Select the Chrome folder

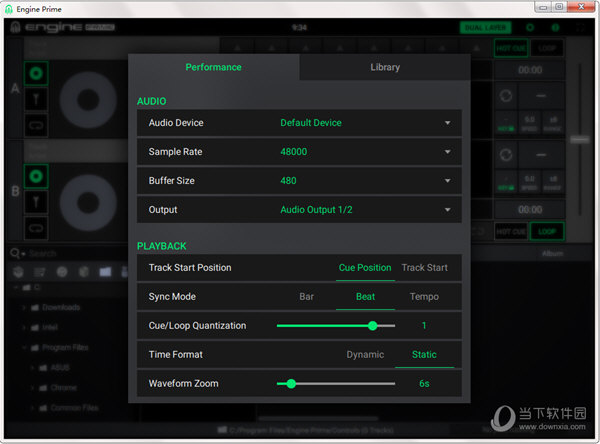(x=64, y=388)
